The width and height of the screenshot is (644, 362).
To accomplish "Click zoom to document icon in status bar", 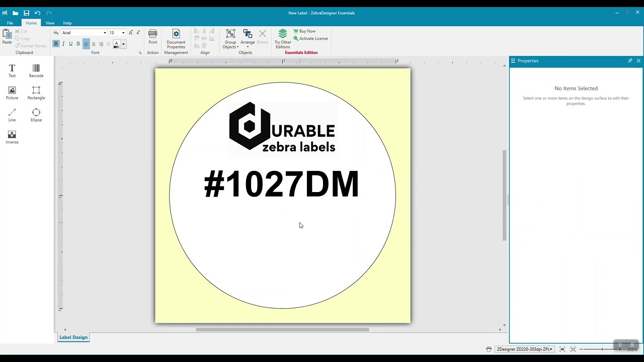I will click(562, 349).
